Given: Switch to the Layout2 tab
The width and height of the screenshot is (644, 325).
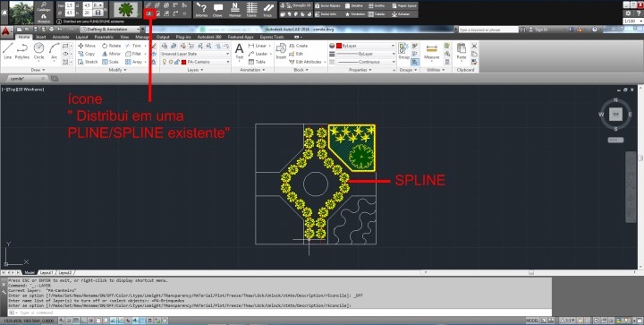Looking at the screenshot, I should tap(65, 272).
